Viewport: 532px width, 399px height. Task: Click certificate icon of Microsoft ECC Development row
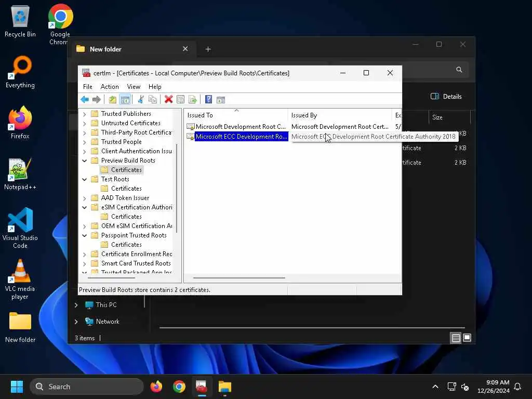191,137
